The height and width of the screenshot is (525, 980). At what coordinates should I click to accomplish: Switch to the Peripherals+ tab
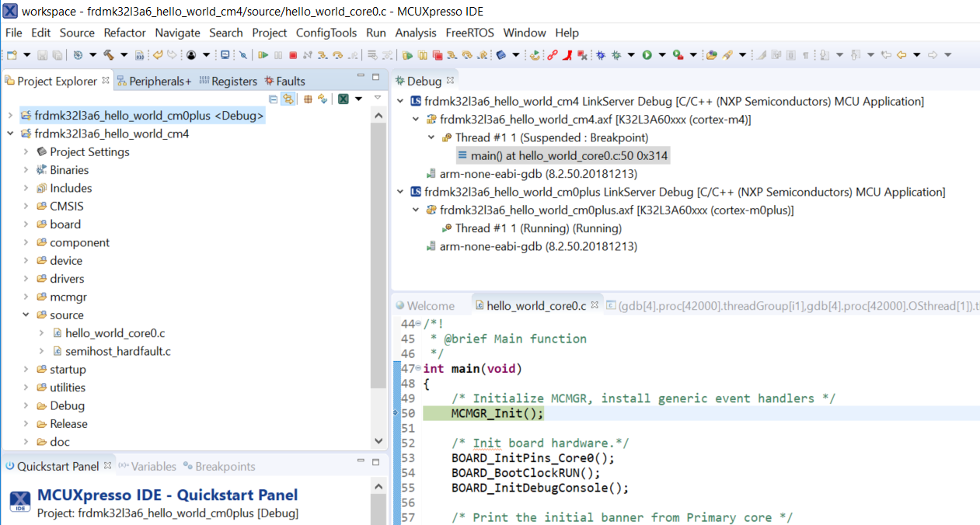(154, 81)
